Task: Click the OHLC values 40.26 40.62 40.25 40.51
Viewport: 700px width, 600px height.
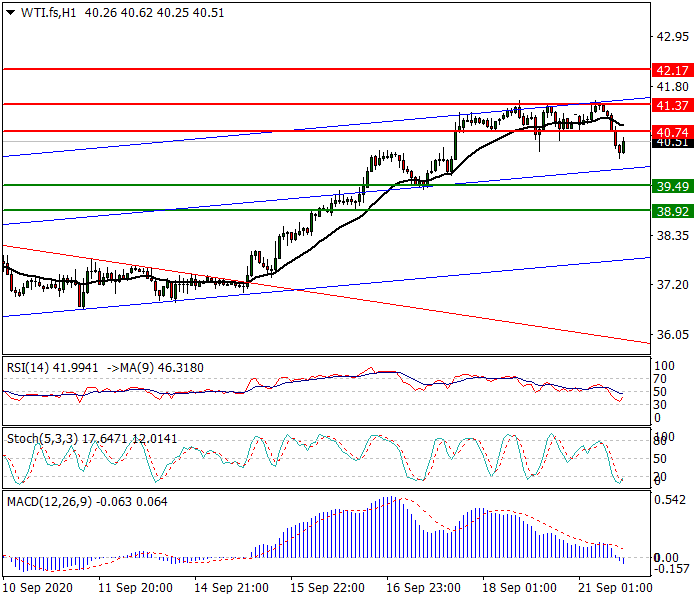Action: tap(154, 12)
